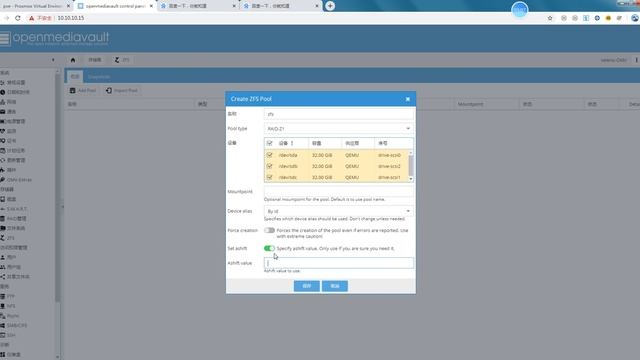This screenshot has width=640, height=360.
Task: Close the openmediavault control panel browser tab
Action: click(151, 6)
